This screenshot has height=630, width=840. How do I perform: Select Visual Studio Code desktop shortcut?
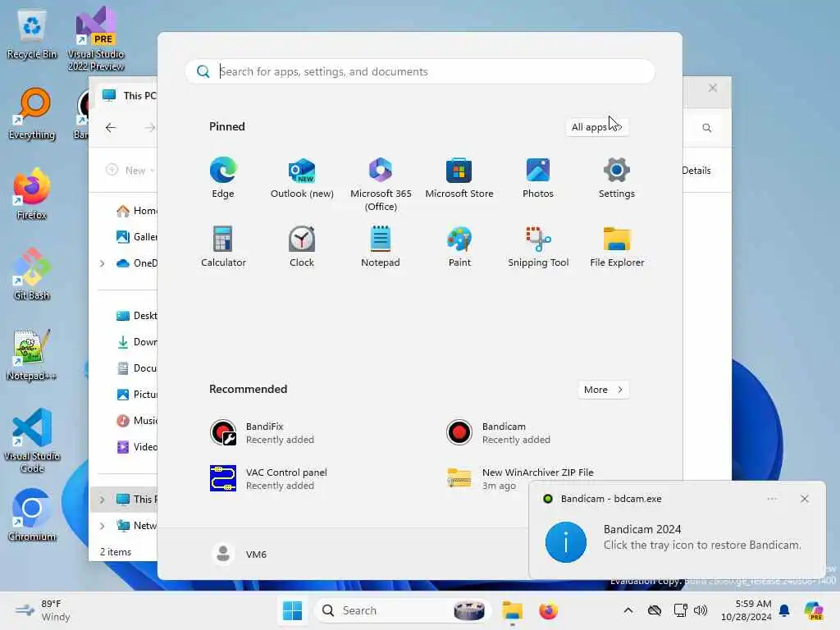pos(32,441)
